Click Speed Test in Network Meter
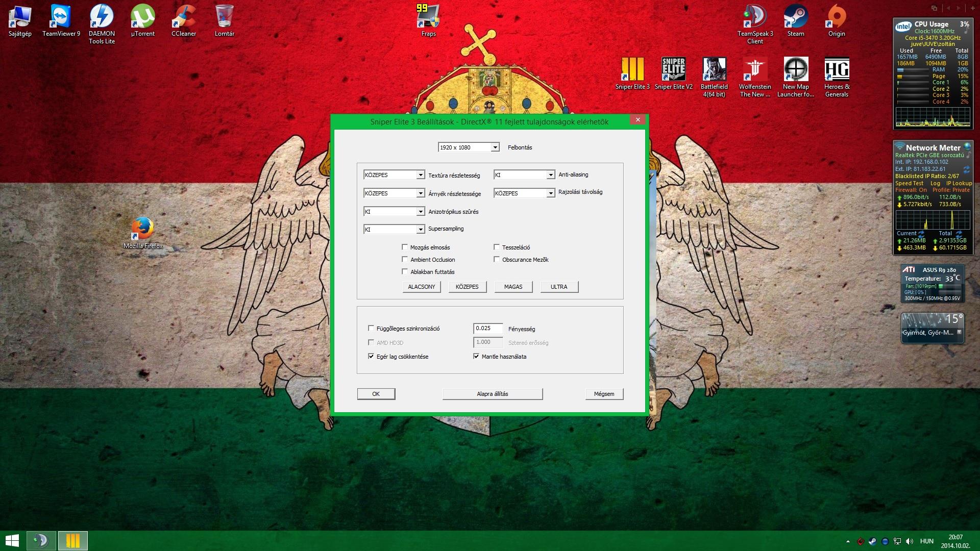980x551 pixels. click(x=909, y=183)
